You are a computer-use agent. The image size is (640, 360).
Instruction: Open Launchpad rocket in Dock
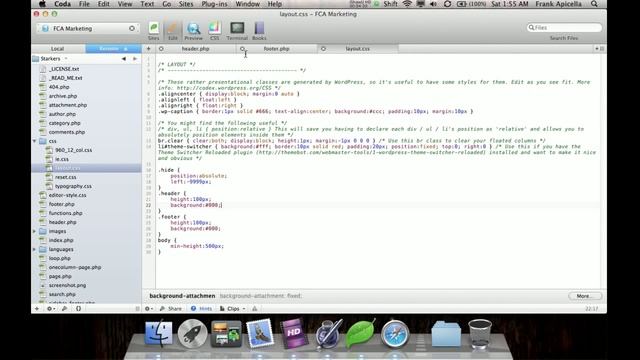192,334
